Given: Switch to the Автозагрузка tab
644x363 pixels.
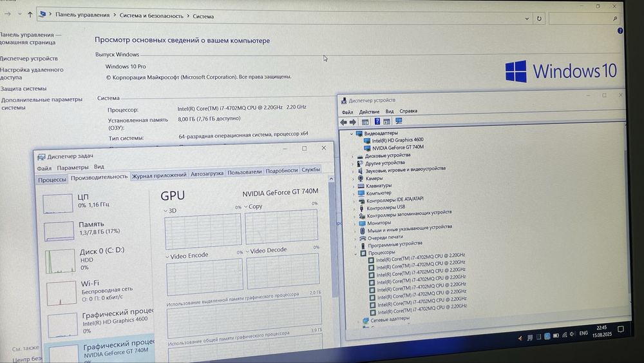Looking at the screenshot, I should [x=207, y=174].
